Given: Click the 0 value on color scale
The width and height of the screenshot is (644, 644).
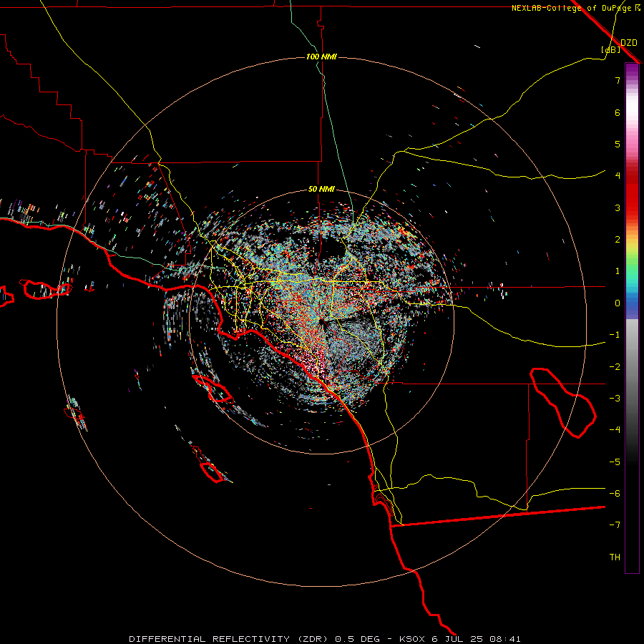Looking at the screenshot, I should click(x=618, y=303).
